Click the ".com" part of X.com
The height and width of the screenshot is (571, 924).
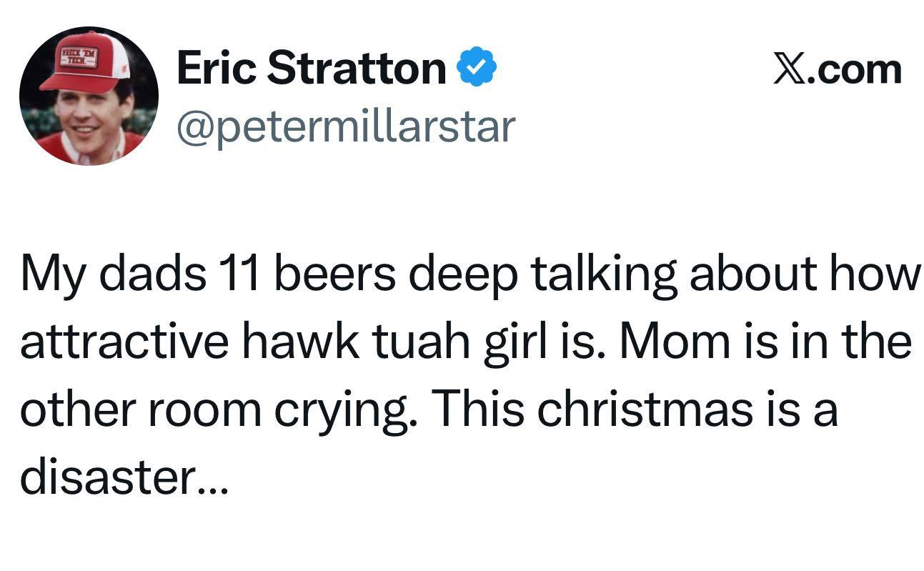pos(855,69)
